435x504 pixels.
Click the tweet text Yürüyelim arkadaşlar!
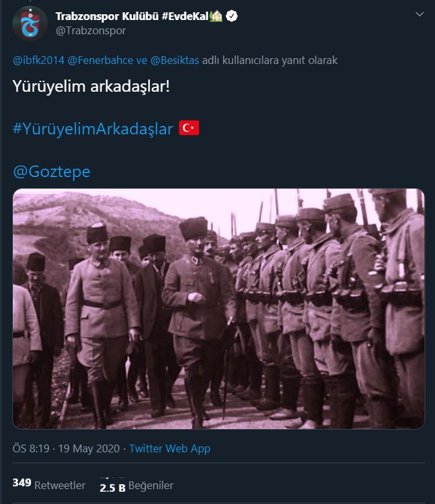(x=91, y=87)
